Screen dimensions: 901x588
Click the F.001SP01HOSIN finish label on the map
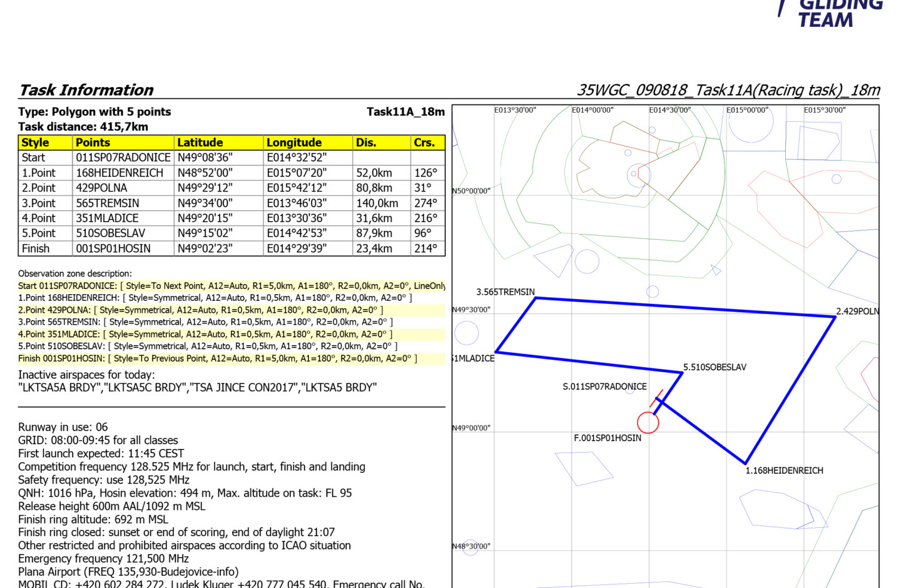click(x=608, y=438)
